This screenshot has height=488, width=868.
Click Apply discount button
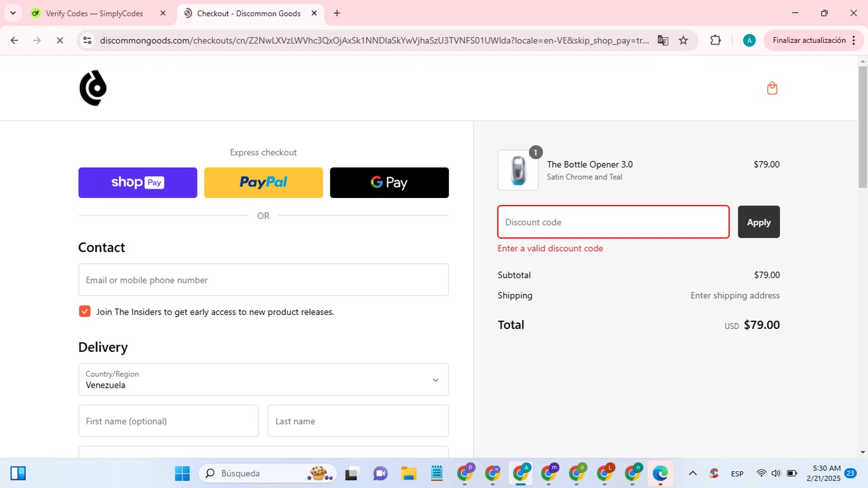(x=759, y=222)
